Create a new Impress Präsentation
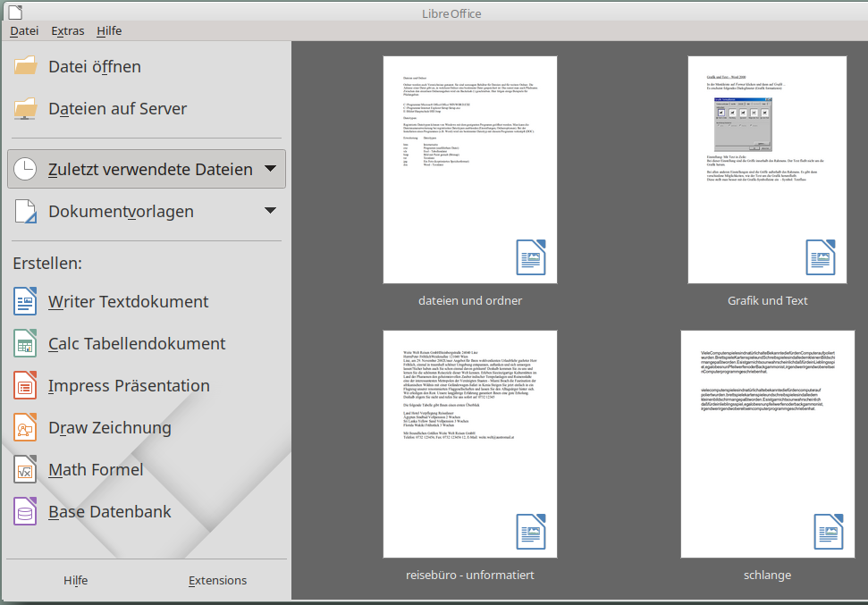Image resolution: width=868 pixels, height=605 pixels. [x=129, y=385]
